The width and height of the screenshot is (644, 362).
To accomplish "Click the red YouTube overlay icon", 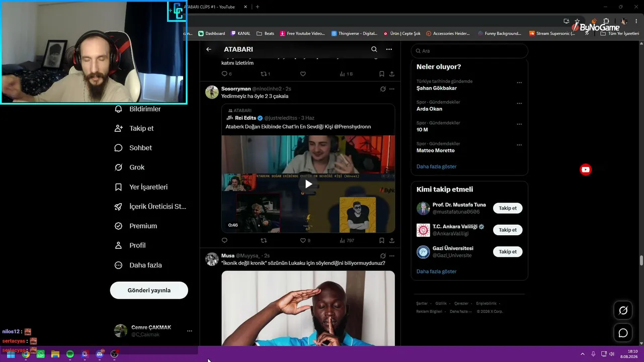I will 586,170.
